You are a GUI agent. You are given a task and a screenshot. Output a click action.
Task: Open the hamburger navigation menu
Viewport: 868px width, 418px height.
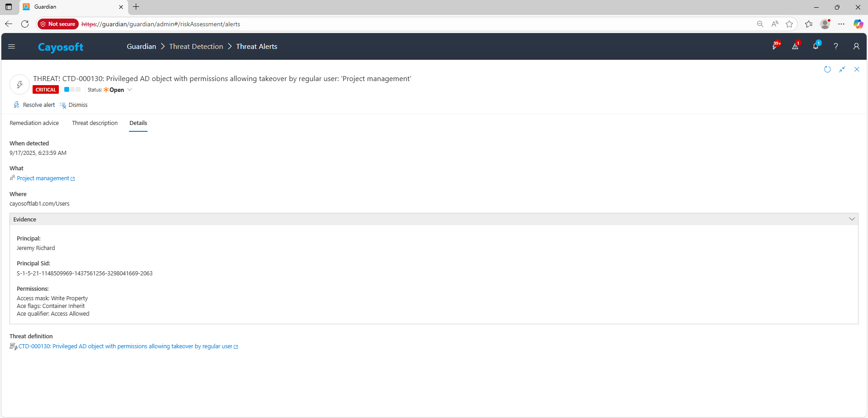[12, 46]
